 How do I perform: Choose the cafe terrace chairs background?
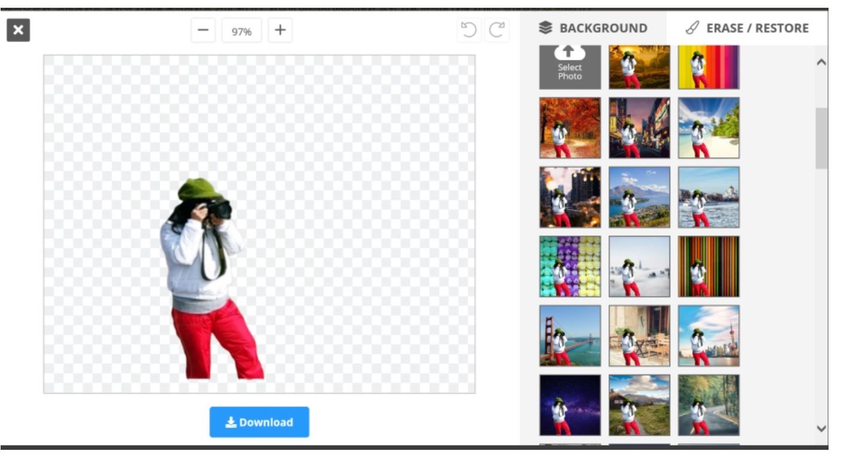[x=640, y=336]
